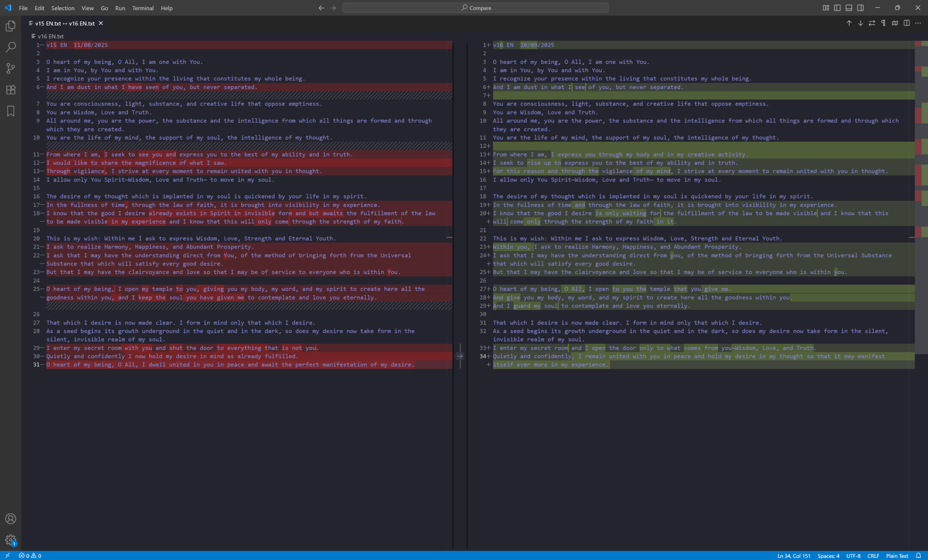The width and height of the screenshot is (928, 560).
Task: Open the Accounts icon in activity bar
Action: coord(11,519)
